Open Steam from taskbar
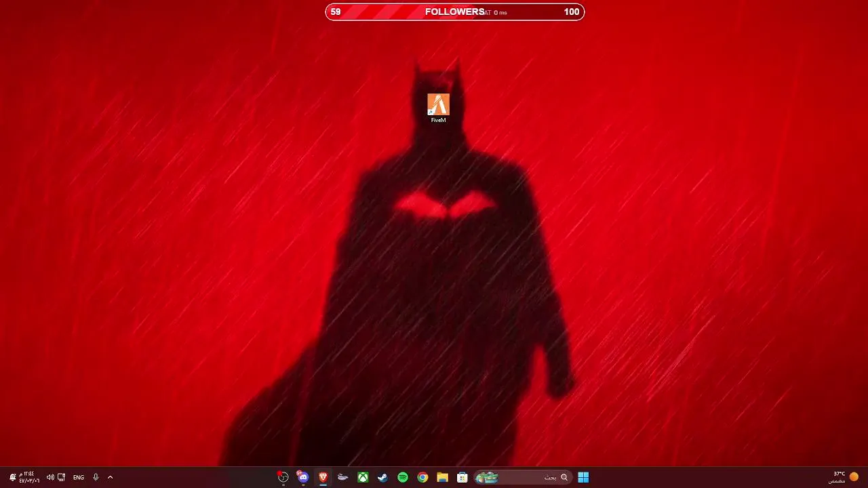Image resolution: width=868 pixels, height=488 pixels. coord(382,477)
